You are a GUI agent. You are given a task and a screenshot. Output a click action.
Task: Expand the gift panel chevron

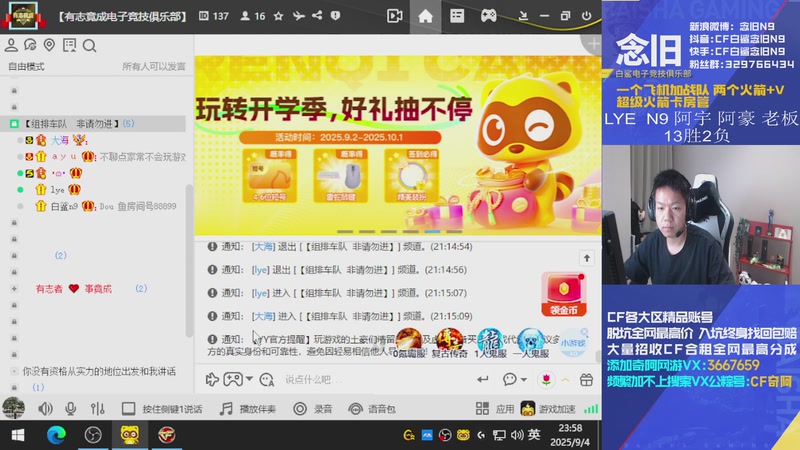coord(565,380)
